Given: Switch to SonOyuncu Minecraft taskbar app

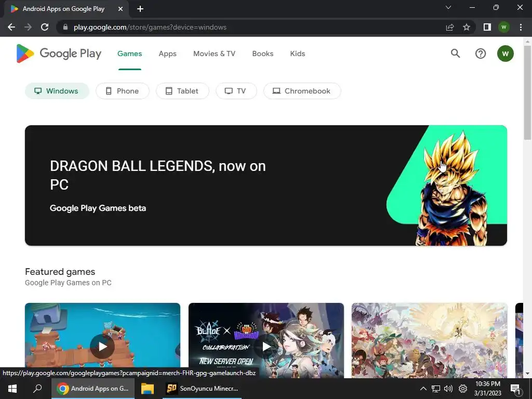Looking at the screenshot, I should click(202, 389).
